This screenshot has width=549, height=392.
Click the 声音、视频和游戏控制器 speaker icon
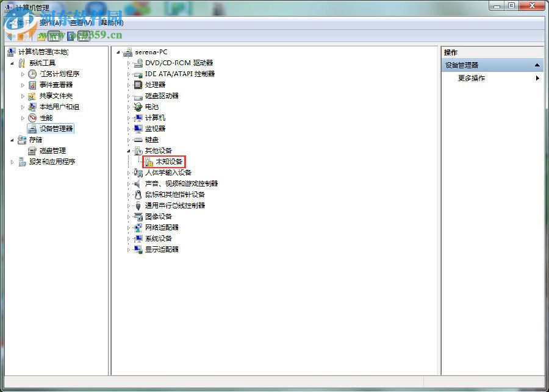(x=138, y=184)
